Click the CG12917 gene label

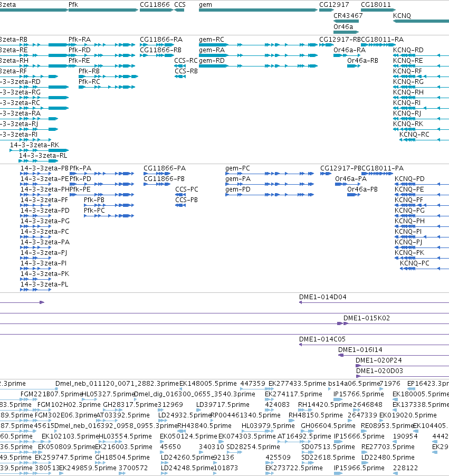pos(334,5)
